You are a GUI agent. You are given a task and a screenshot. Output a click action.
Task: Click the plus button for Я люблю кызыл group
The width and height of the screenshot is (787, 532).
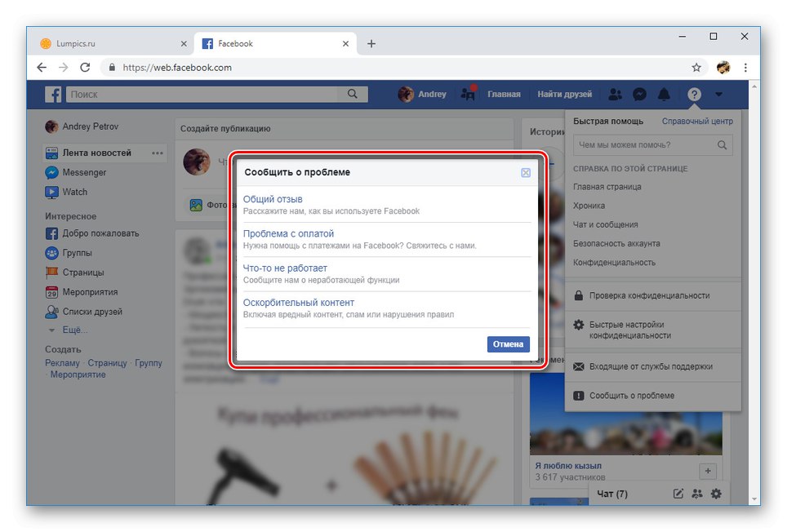708,471
